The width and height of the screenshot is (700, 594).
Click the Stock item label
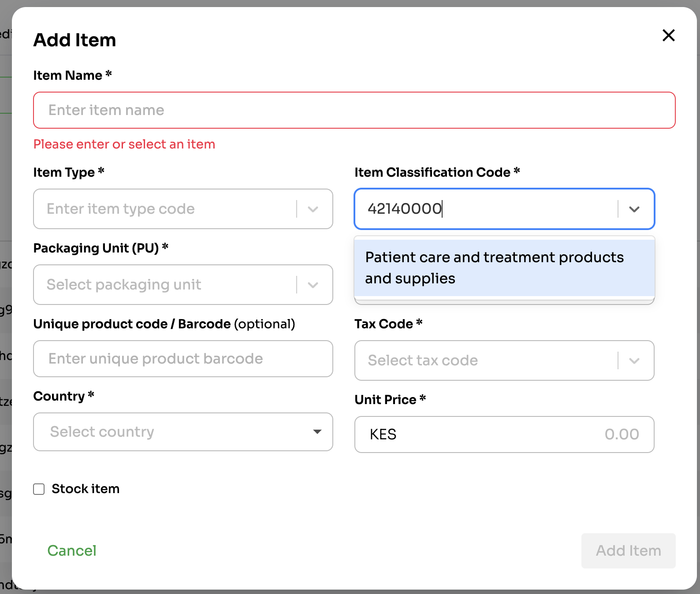[86, 489]
